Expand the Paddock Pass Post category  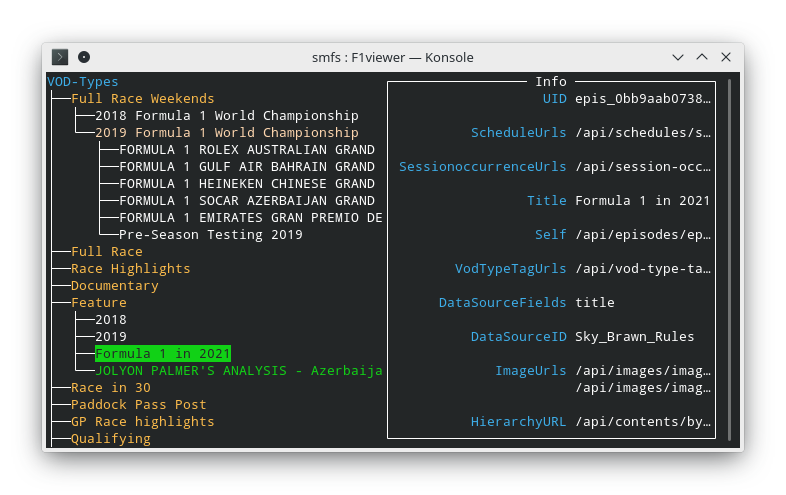138,405
